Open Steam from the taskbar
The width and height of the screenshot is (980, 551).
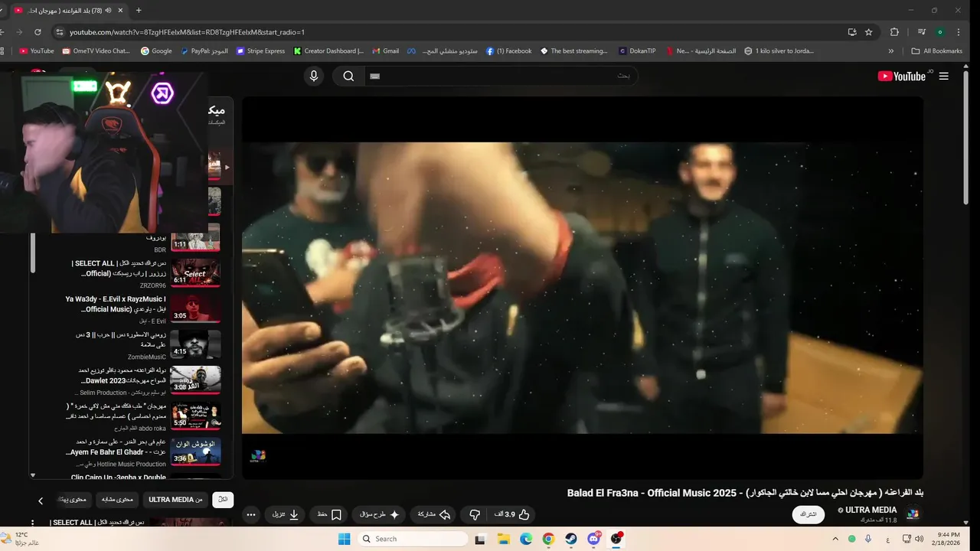pos(570,539)
